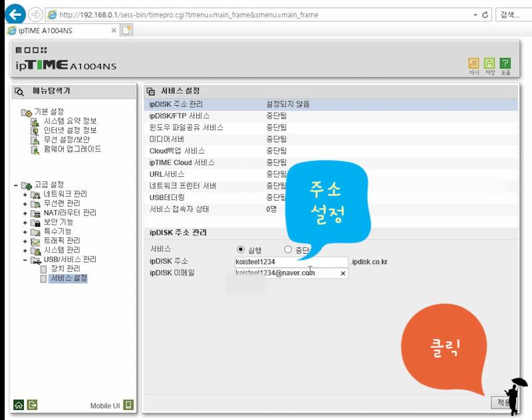Click the 저장 (Save) icon
Viewport: 532px width, 420px height.
pos(489,63)
